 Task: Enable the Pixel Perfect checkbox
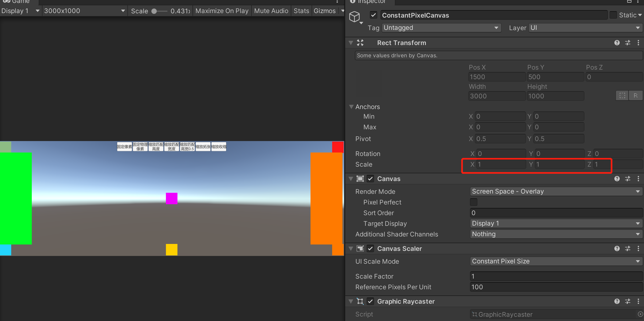point(474,202)
